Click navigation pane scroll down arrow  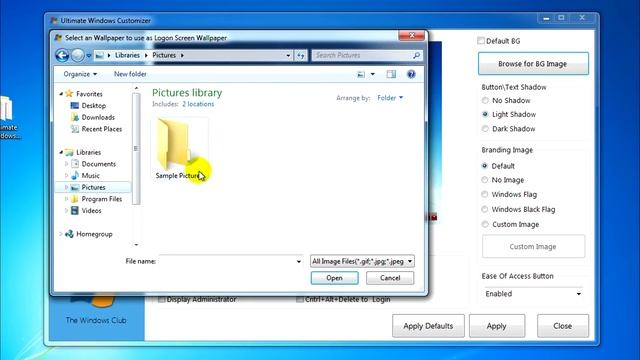click(x=136, y=244)
